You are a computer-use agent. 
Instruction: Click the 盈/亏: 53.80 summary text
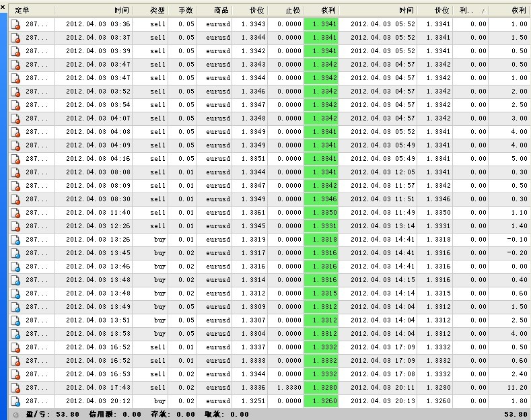52,414
